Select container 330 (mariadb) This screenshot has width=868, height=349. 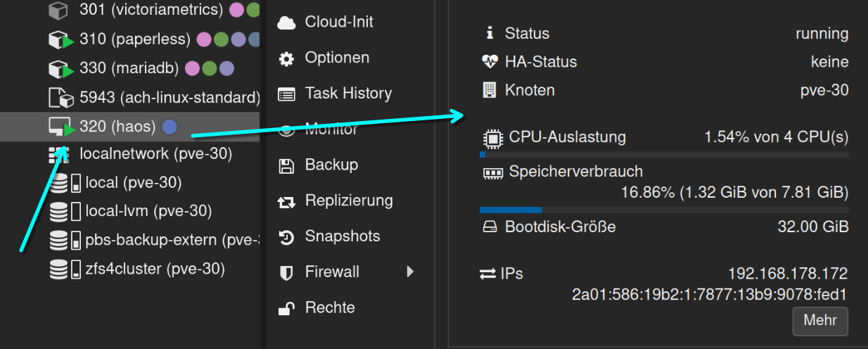point(131,68)
